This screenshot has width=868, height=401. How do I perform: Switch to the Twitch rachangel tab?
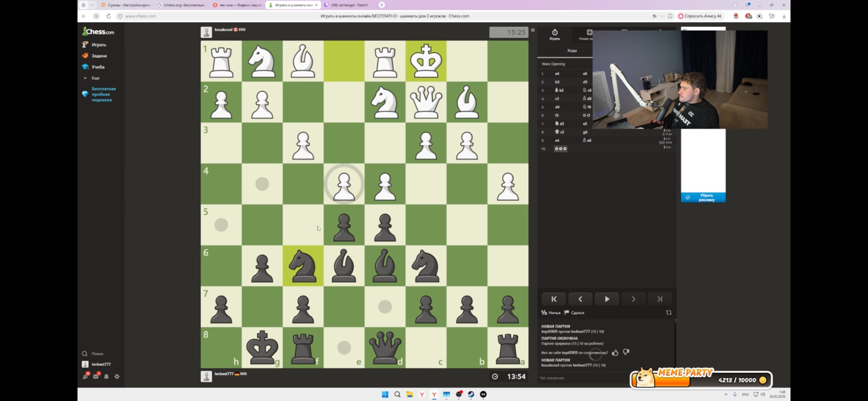pos(349,5)
